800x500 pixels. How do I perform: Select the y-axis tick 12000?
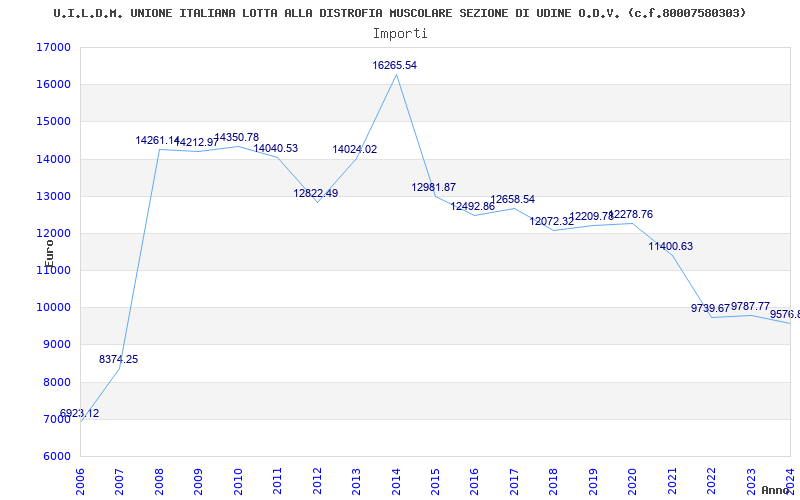[x=53, y=234]
